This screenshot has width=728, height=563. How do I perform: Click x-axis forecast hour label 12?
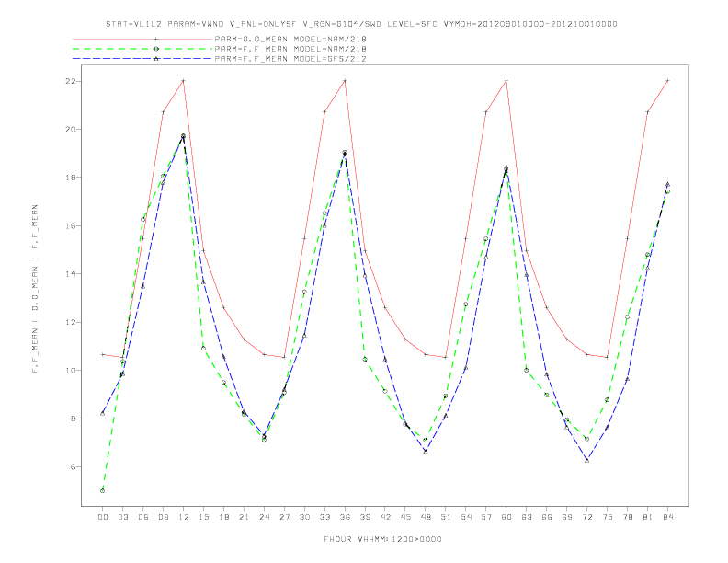click(x=184, y=517)
